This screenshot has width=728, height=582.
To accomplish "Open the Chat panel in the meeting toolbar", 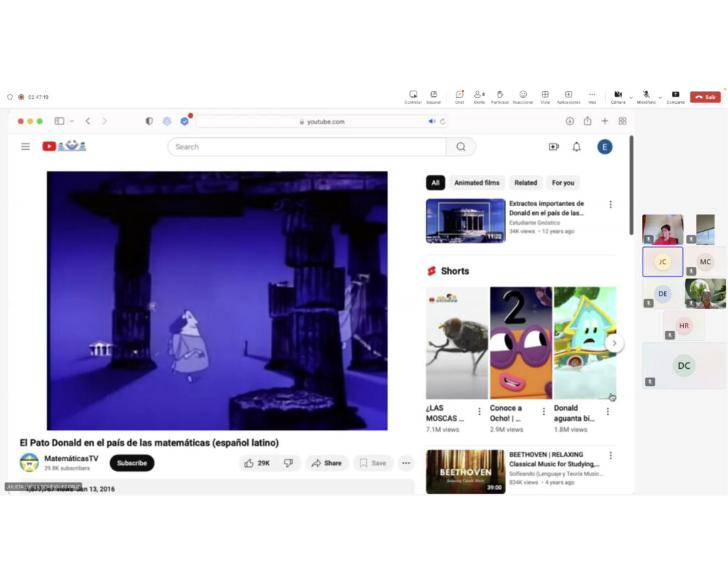I will click(459, 97).
